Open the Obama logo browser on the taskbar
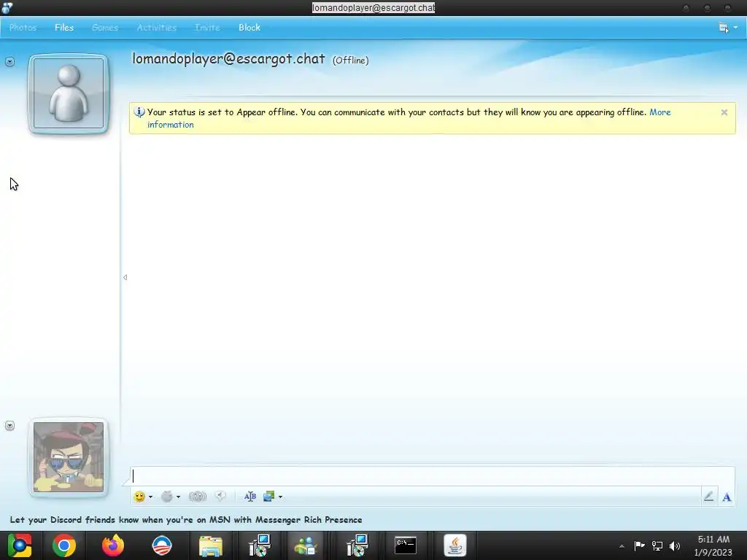Screen dimensions: 747x560 click(x=161, y=545)
